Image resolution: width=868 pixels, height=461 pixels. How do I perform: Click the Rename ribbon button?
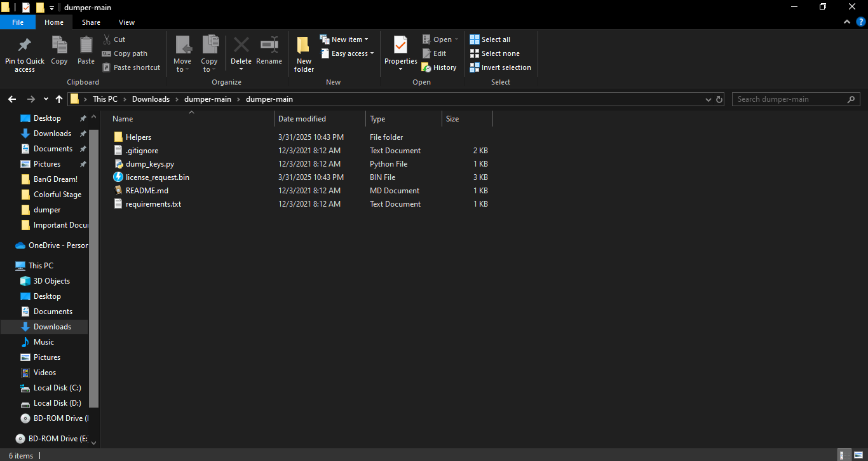coord(269,51)
